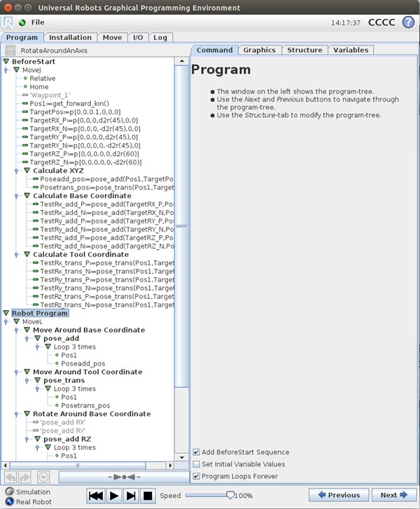420x509 pixels.
Task: Click the suppressed Waypoint_1 node icon
Action: click(25, 95)
